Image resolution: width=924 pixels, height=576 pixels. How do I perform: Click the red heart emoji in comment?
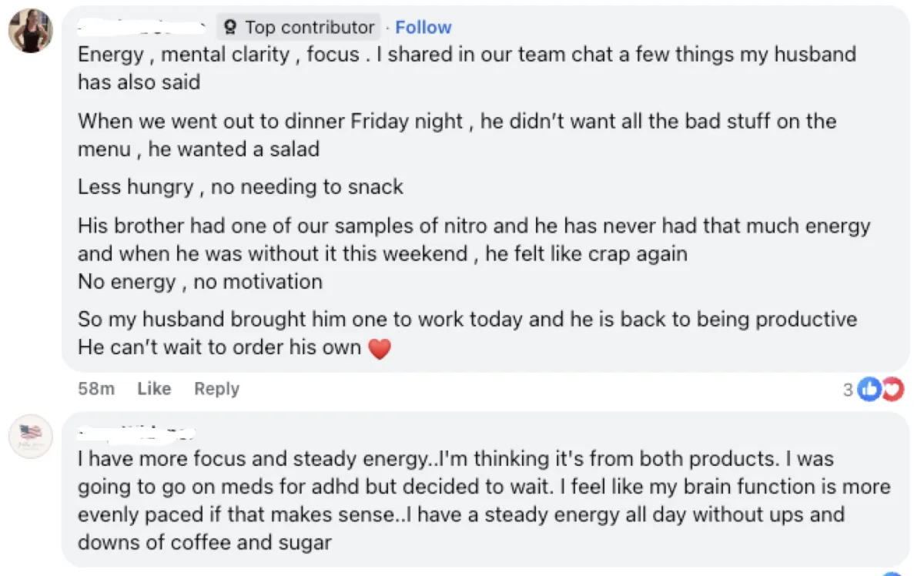point(380,349)
